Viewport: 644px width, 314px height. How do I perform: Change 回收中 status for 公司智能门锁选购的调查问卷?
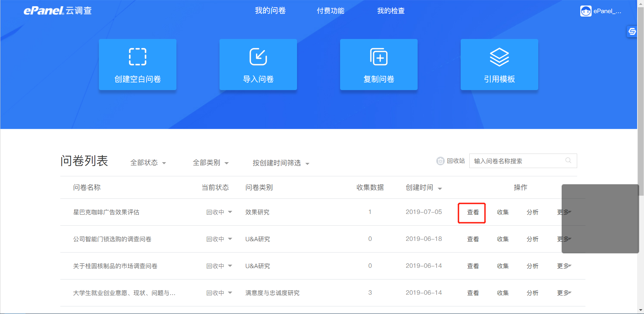tap(219, 239)
